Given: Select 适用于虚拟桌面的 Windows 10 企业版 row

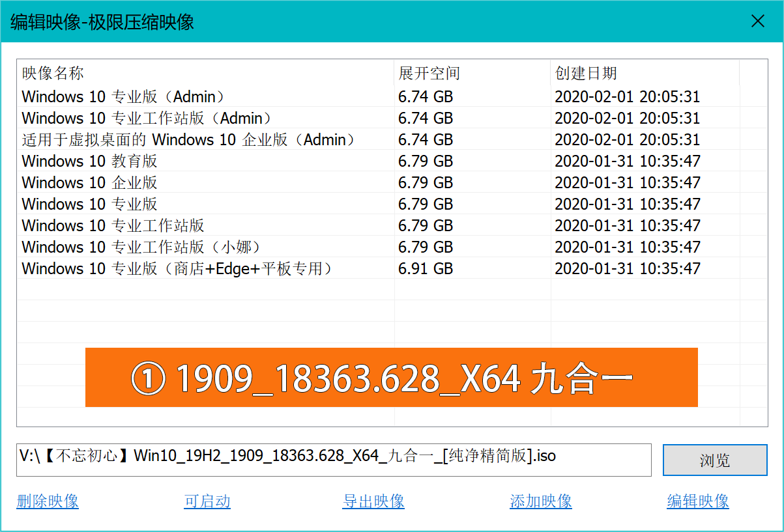Looking at the screenshot, I should [x=189, y=140].
